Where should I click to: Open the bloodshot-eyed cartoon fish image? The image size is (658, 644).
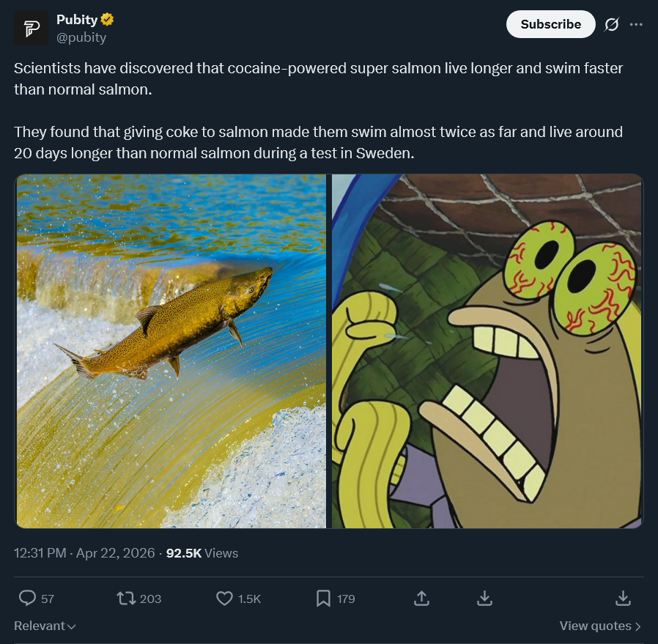tap(487, 351)
